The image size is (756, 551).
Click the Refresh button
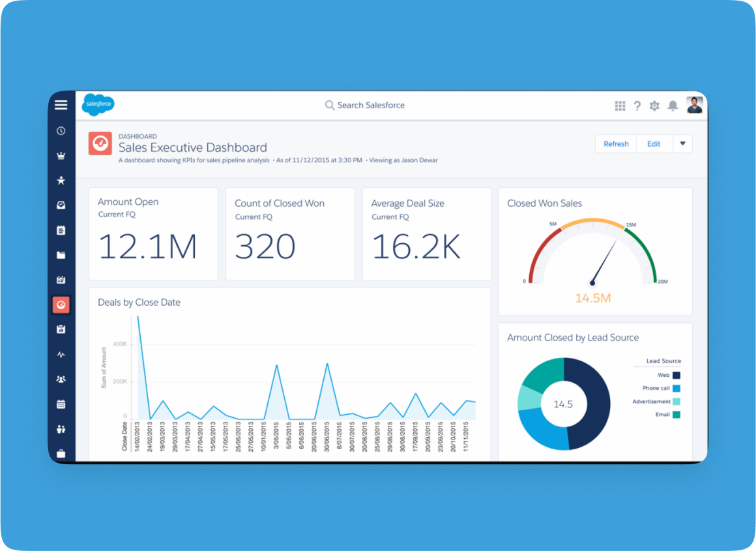click(616, 144)
